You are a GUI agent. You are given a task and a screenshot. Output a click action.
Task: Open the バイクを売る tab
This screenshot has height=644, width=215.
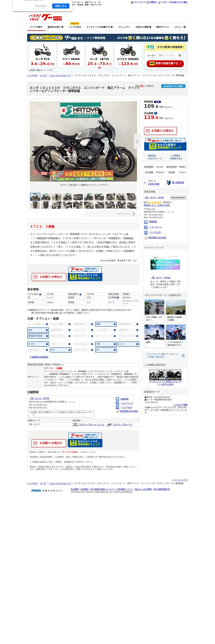[x=75, y=27]
